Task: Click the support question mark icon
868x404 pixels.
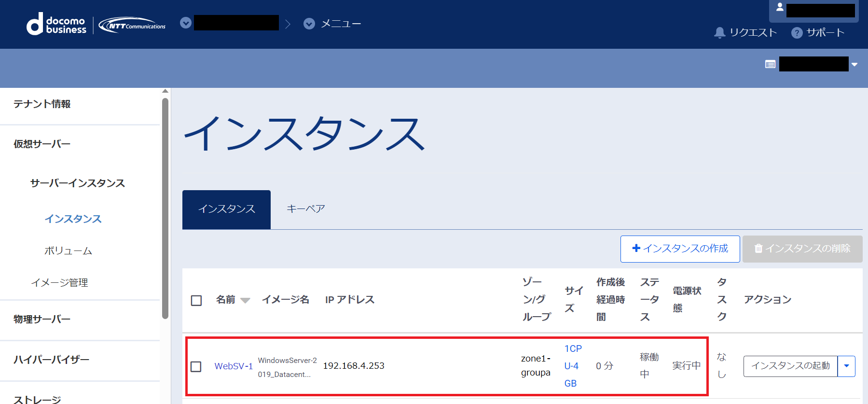Action: pyautogui.click(x=797, y=33)
